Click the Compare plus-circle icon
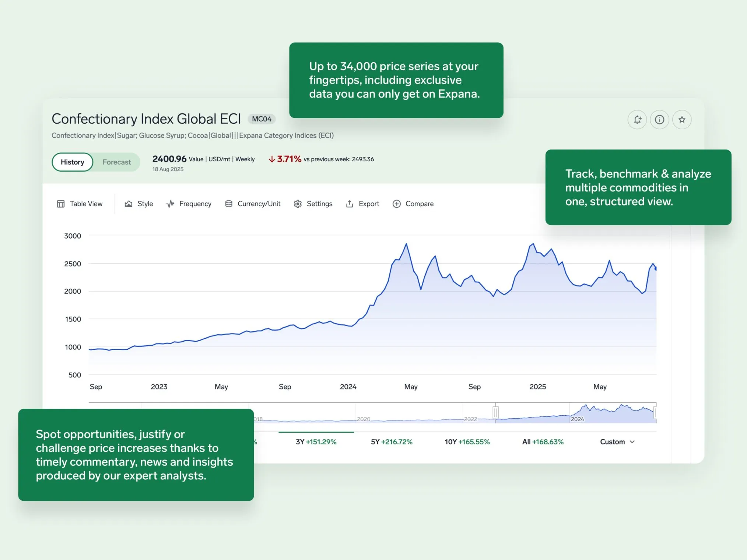Image resolution: width=747 pixels, height=560 pixels. 396,204
